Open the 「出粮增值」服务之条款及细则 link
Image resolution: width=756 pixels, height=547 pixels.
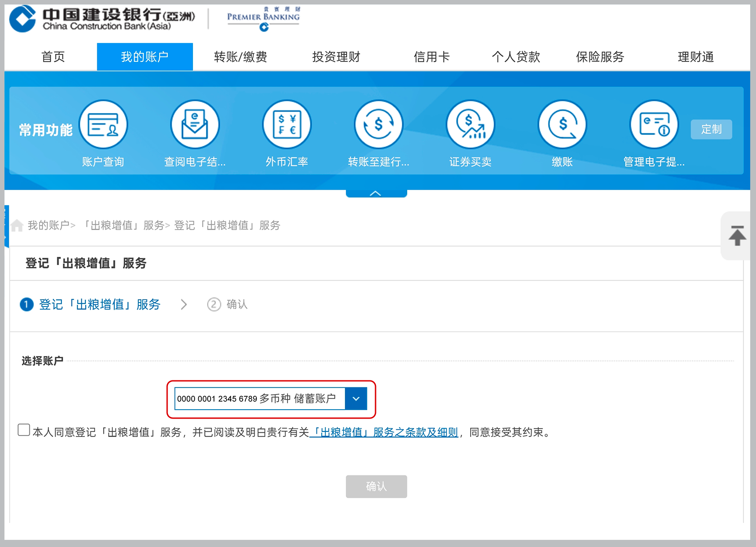click(x=384, y=432)
